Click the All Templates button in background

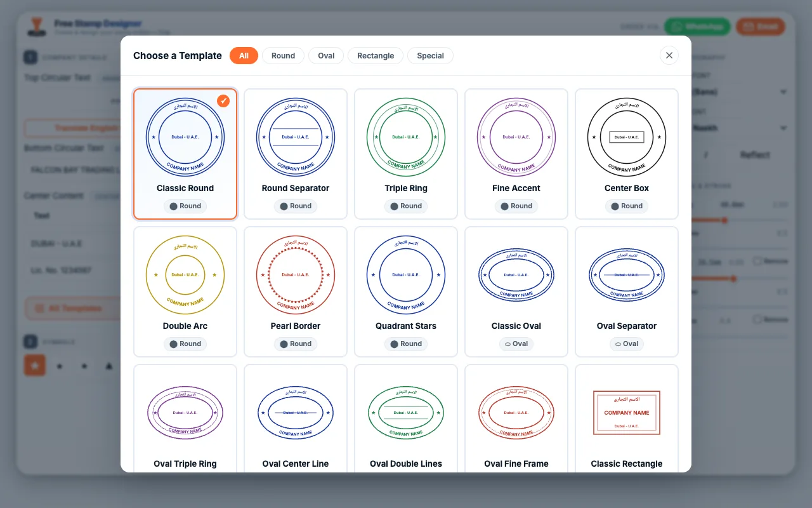pyautogui.click(x=73, y=309)
